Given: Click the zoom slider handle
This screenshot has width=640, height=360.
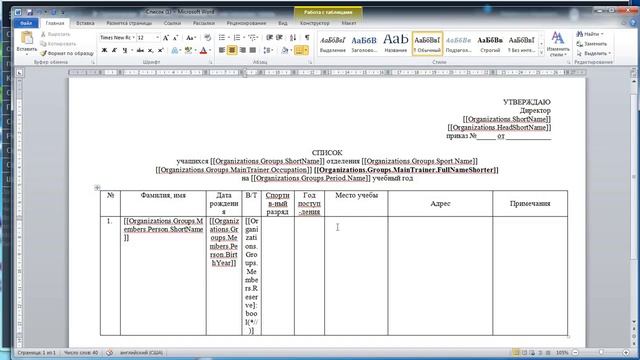Looking at the screenshot, I should point(601,352).
